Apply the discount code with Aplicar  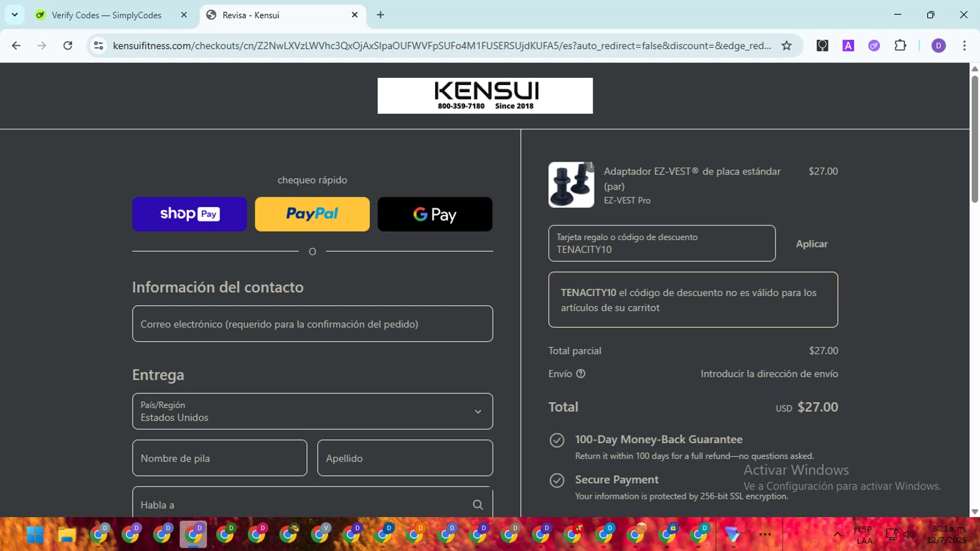pyautogui.click(x=811, y=244)
